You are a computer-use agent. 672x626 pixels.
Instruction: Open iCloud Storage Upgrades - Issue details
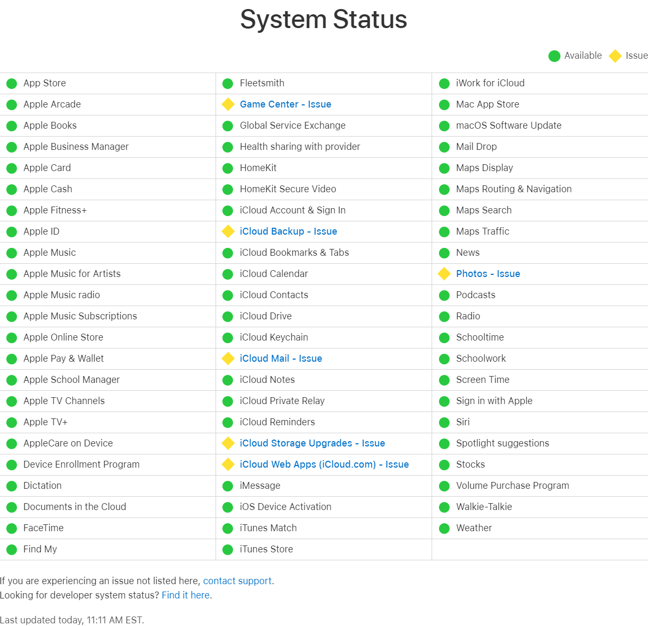312,443
